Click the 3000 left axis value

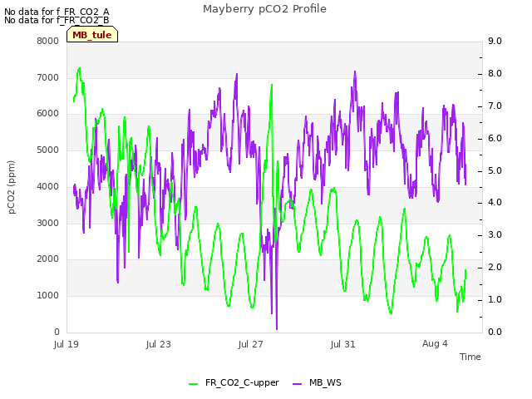pos(48,223)
